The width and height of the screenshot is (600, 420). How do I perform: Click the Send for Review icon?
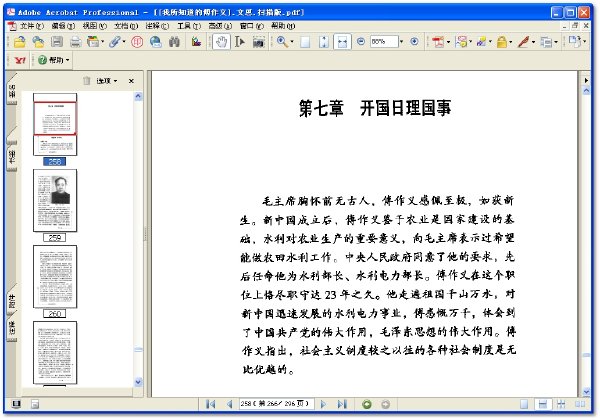pos(481,42)
